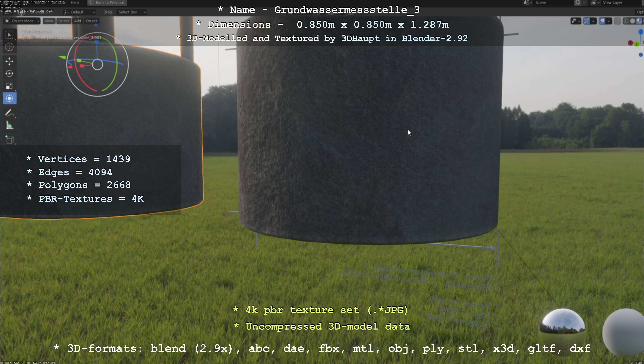Click the 'RenderTime 00:00.81' stamp text
Viewport: 644px width, 364px height.
click(x=11, y=8)
